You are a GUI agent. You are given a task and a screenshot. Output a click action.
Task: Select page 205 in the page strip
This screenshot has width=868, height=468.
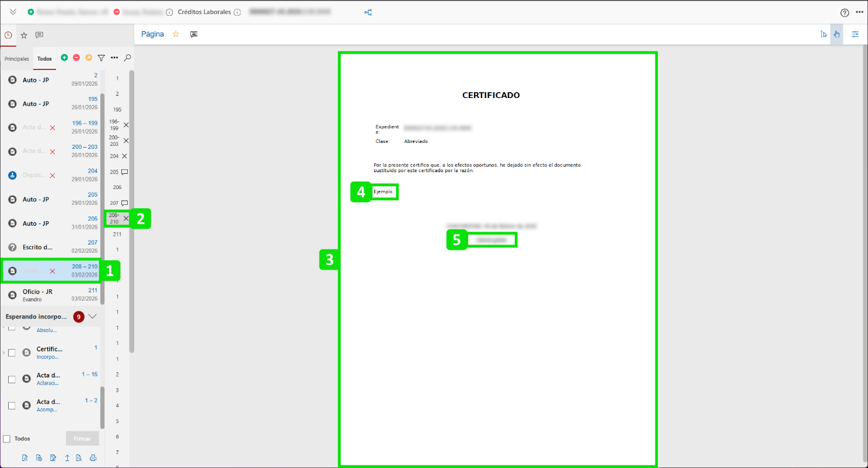tap(114, 172)
